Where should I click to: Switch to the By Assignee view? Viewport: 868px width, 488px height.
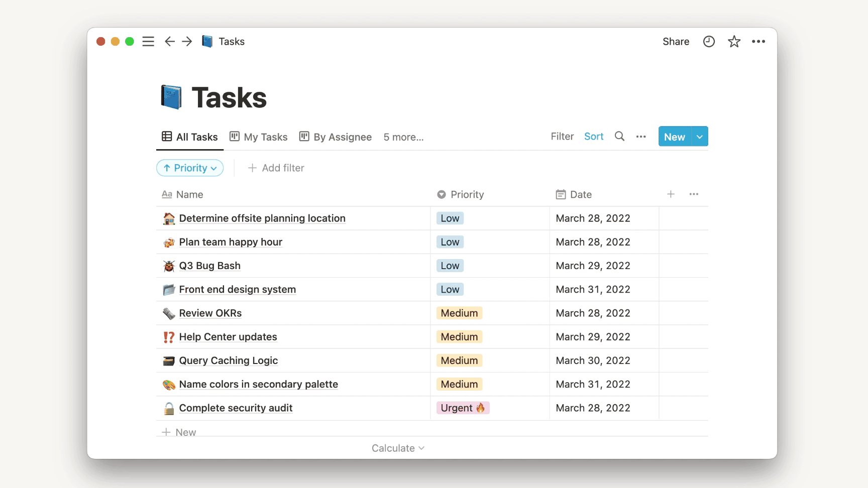pos(335,137)
